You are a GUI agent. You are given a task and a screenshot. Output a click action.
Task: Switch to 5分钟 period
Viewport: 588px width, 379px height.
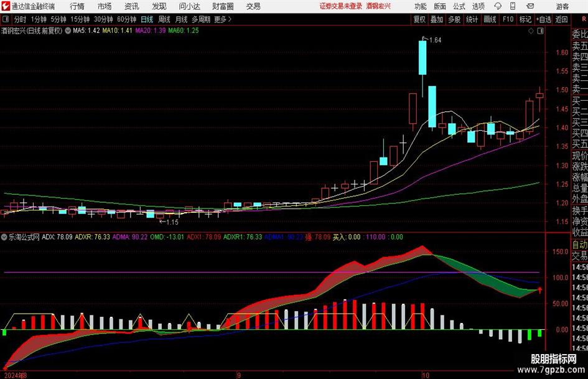pos(58,19)
